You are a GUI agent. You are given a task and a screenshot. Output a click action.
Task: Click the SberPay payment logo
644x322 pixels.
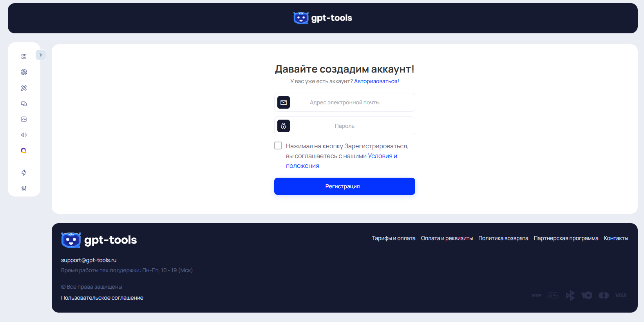[553, 295]
